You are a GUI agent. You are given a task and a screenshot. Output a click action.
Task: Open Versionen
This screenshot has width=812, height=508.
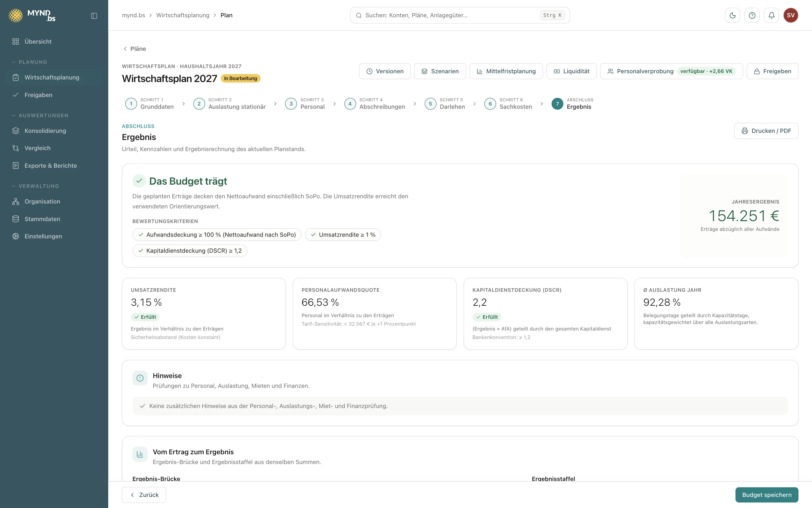click(x=385, y=71)
